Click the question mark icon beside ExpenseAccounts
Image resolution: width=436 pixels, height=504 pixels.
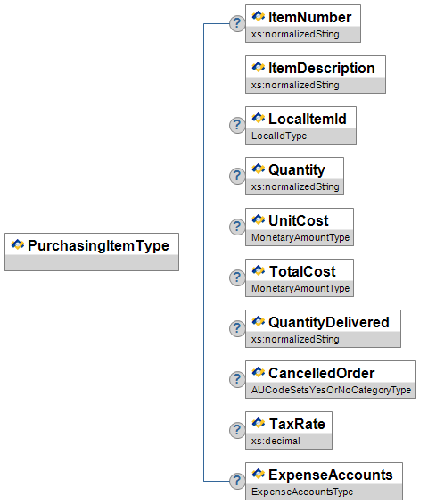(237, 481)
